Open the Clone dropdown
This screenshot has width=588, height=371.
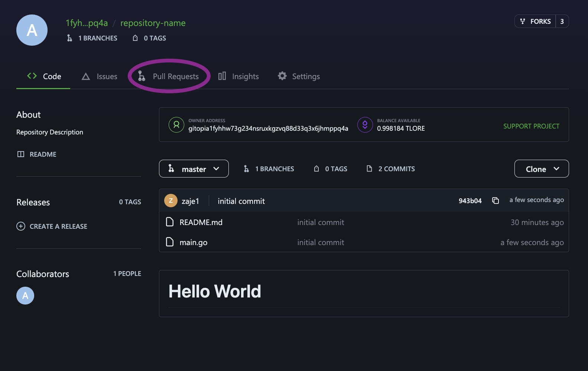542,169
